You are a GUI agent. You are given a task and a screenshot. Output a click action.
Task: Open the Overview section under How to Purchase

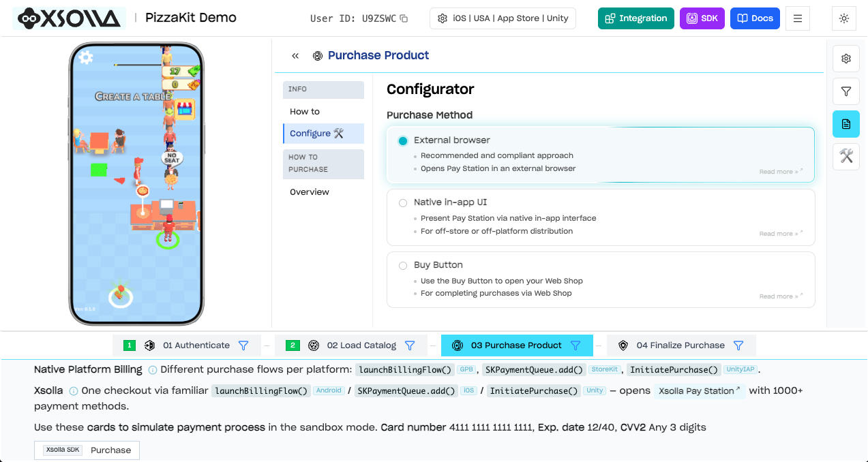pos(310,191)
